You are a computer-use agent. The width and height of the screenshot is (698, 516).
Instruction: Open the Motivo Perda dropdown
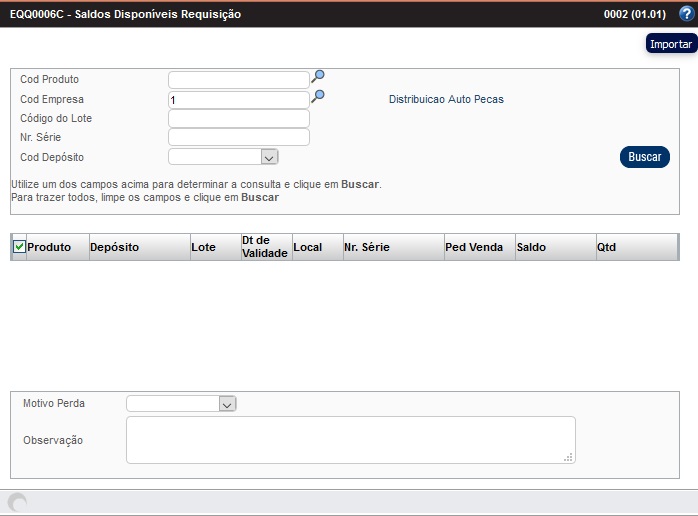tap(227, 404)
